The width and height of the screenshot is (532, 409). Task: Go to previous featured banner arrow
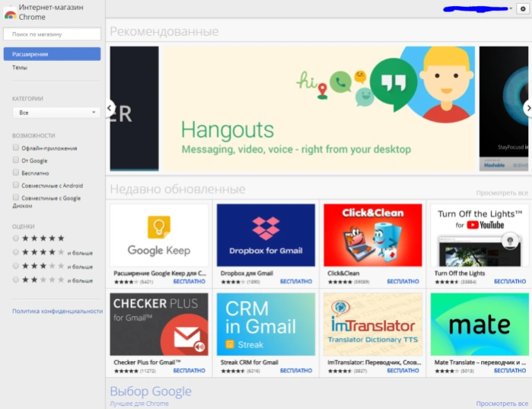[110, 108]
